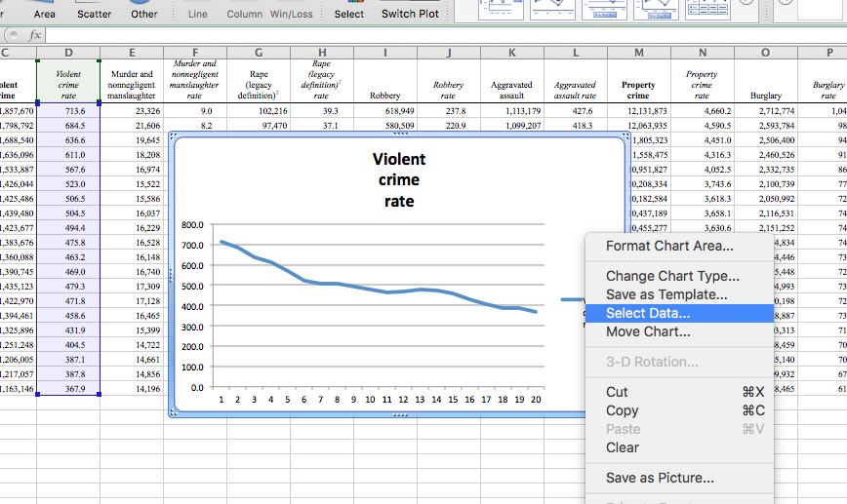Insert a Line sparkline
Viewport: 847px width, 504px height.
(x=197, y=12)
